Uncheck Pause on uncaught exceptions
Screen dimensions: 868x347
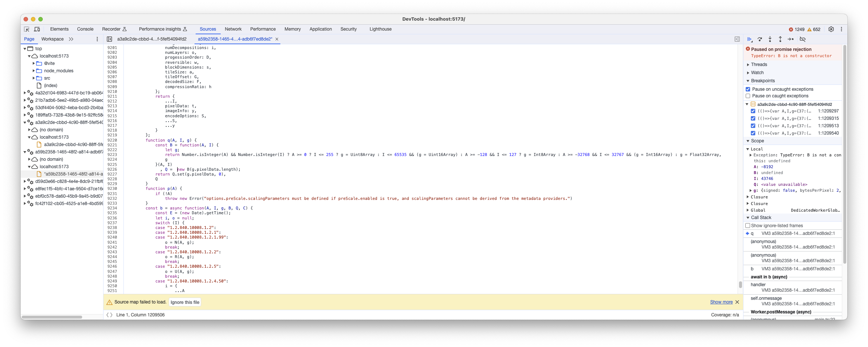748,89
